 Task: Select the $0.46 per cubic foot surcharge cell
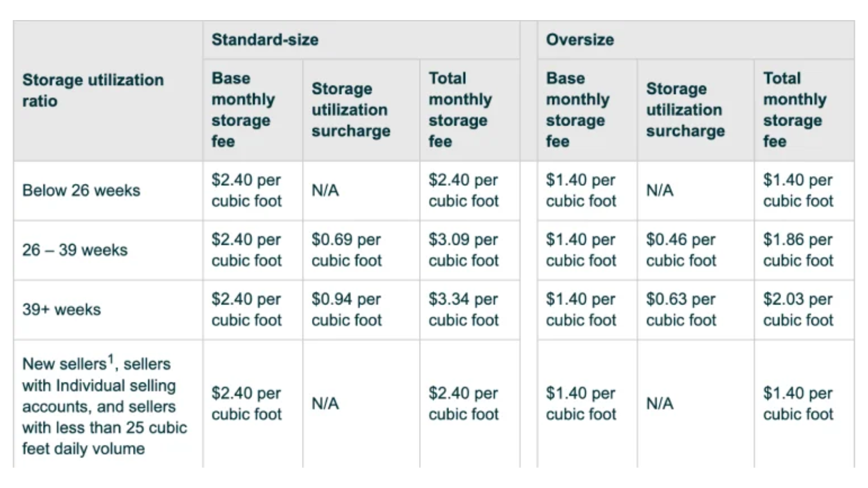(x=681, y=250)
